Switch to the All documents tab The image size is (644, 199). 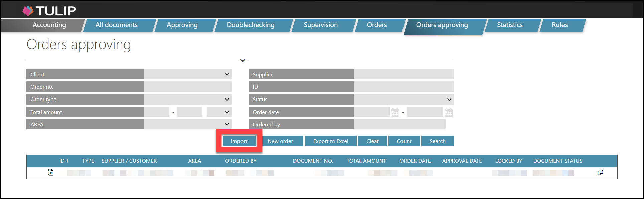(116, 25)
